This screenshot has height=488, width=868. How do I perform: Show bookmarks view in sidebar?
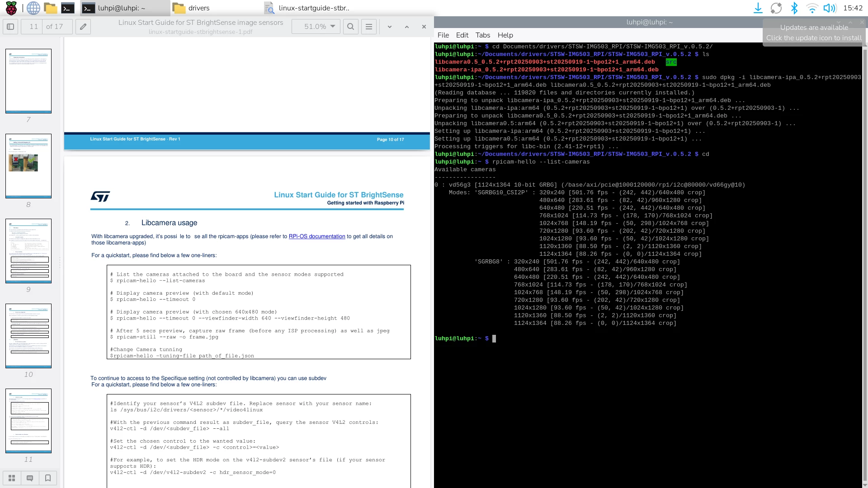(x=48, y=478)
